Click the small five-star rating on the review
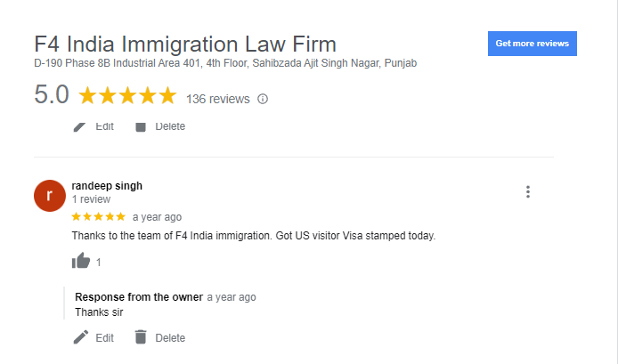618x364 pixels. tap(99, 216)
